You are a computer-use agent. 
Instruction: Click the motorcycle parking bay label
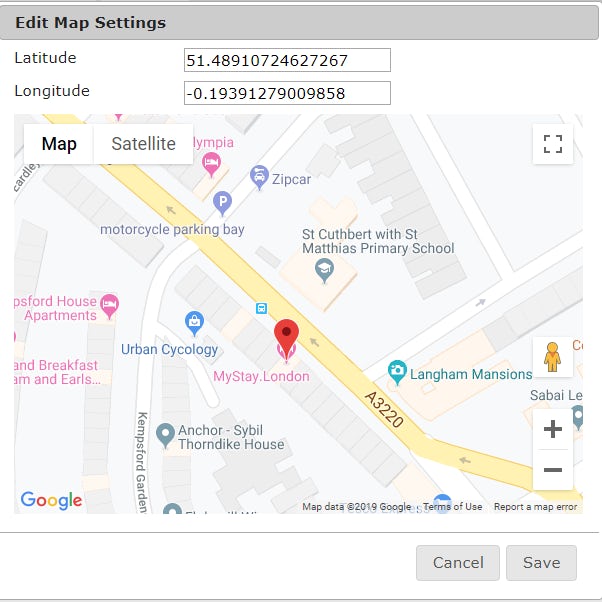(172, 230)
